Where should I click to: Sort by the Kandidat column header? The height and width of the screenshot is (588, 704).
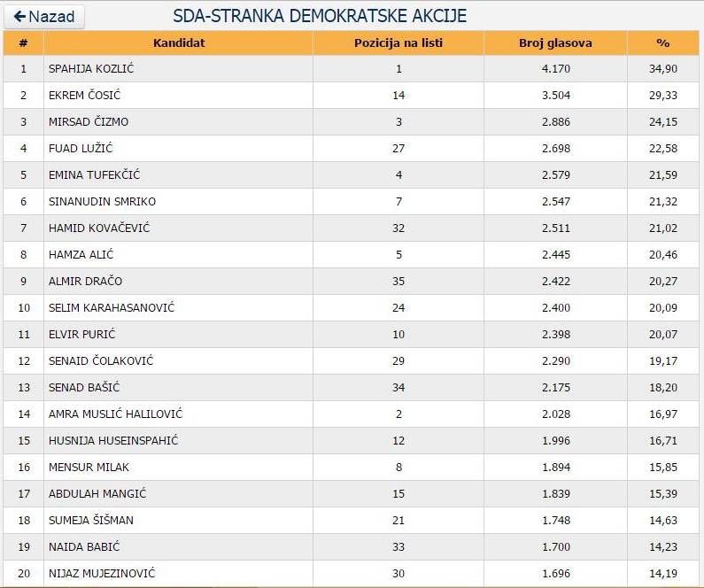tap(178, 43)
